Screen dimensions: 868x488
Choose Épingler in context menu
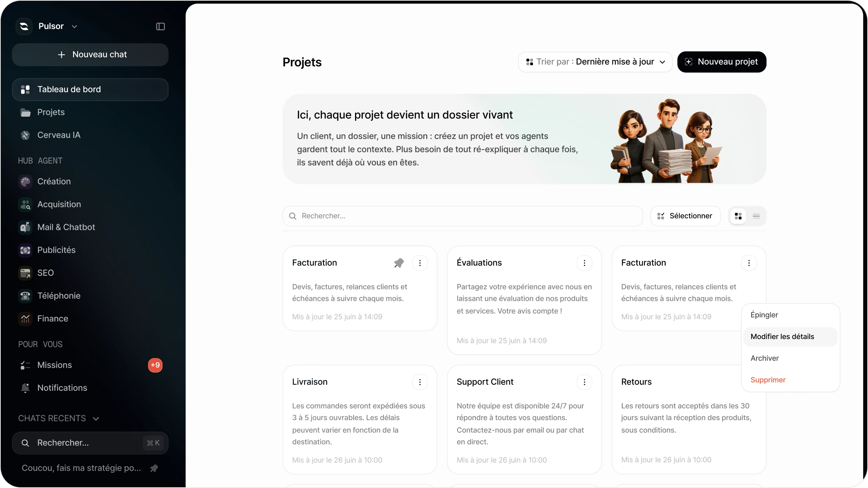point(791,315)
